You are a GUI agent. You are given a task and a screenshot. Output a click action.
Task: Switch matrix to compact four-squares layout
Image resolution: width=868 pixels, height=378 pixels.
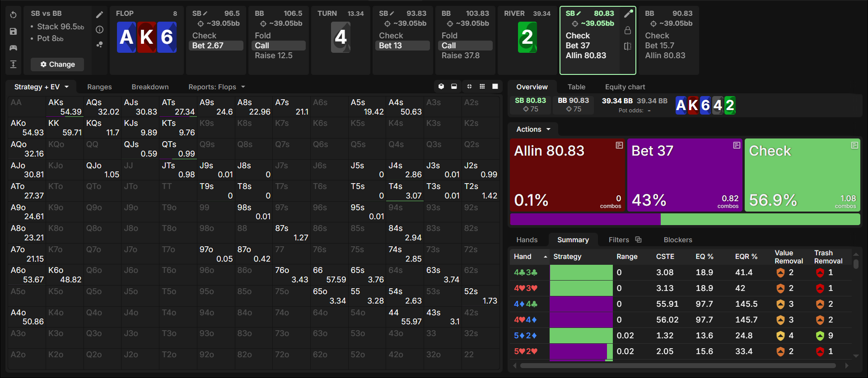[x=469, y=87]
